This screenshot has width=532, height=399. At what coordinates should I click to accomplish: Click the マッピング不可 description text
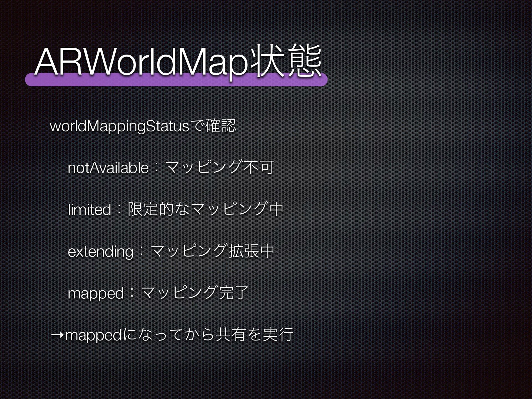(x=220, y=168)
